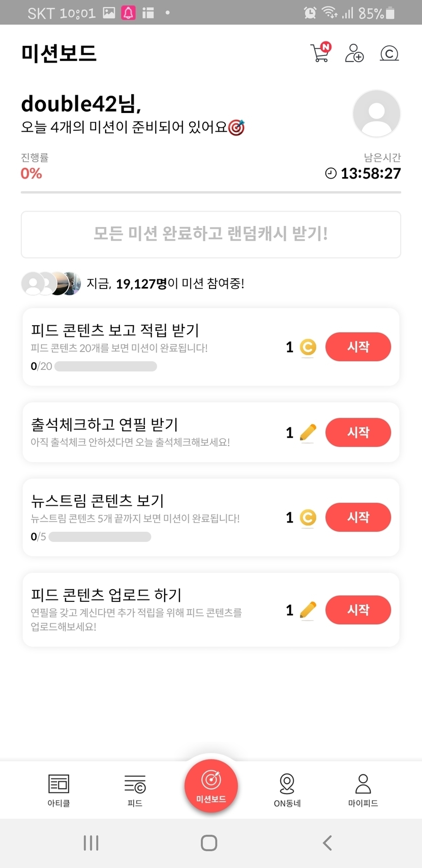Go to the ON동네 tab
Screen dimensions: 422x868
tap(287, 790)
